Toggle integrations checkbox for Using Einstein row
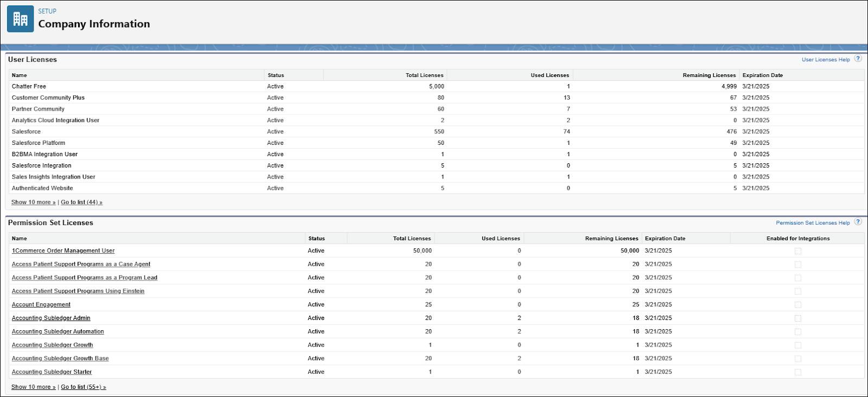 [798, 291]
